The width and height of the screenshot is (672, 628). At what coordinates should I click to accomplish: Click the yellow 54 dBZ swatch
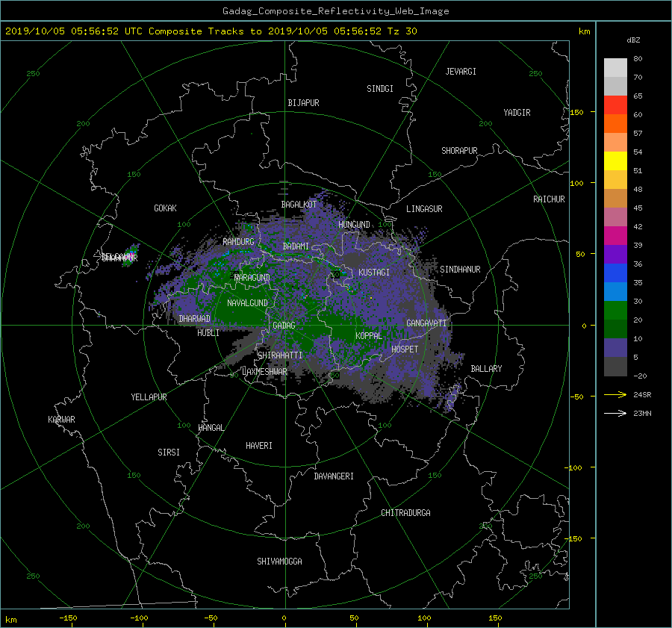click(x=615, y=161)
